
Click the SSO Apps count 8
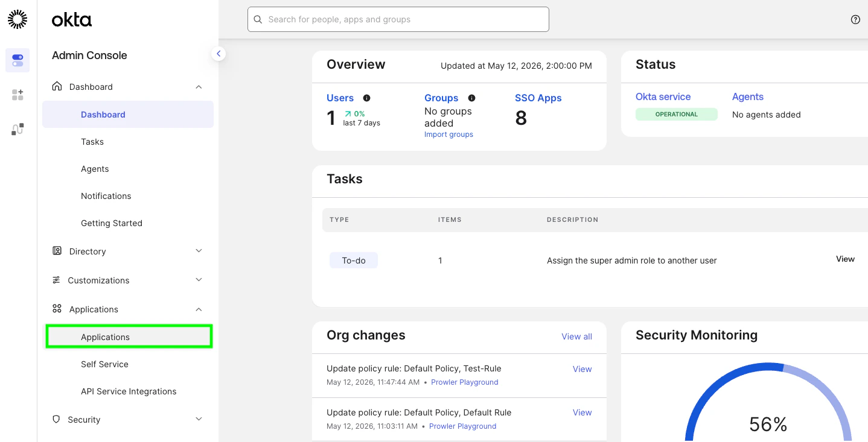pyautogui.click(x=521, y=118)
